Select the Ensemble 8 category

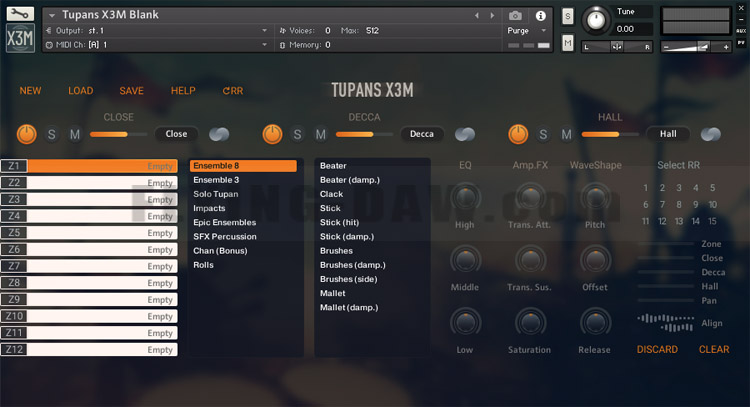click(243, 166)
